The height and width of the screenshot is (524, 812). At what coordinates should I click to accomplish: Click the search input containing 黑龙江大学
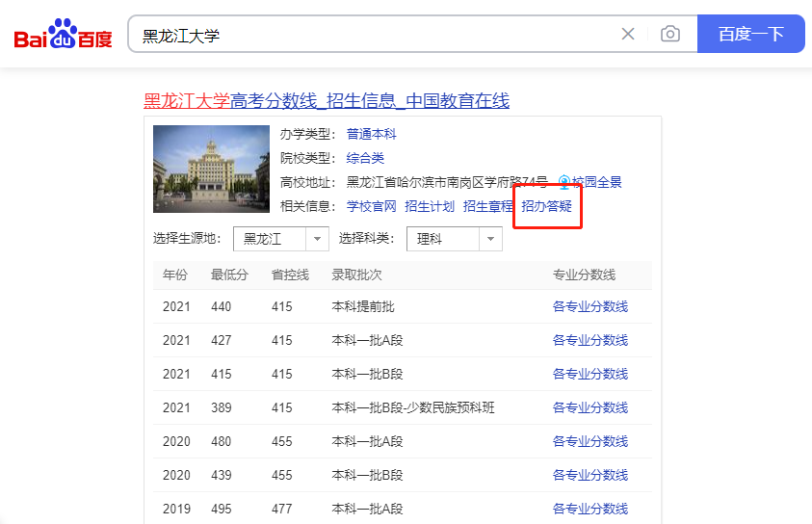(376, 35)
